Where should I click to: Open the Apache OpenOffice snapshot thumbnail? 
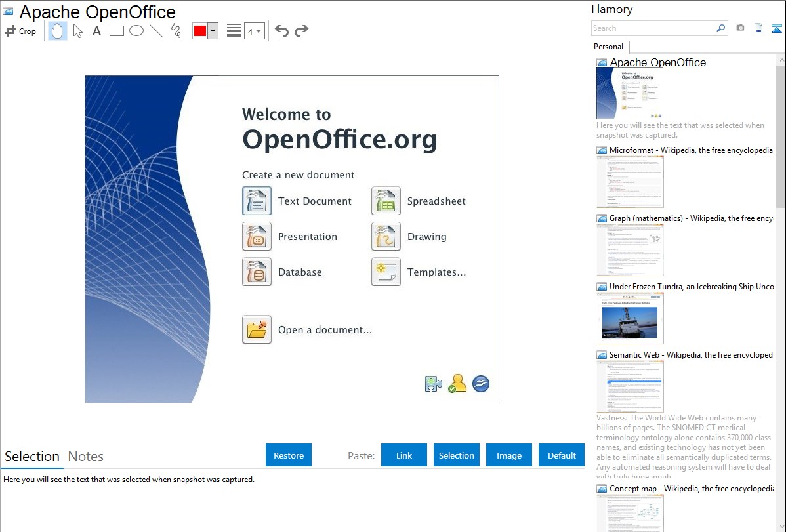[x=630, y=92]
